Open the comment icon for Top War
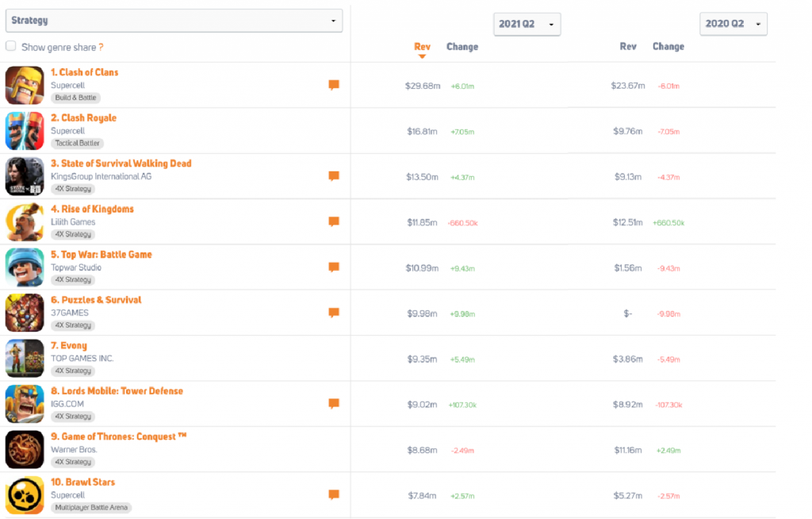The width and height of the screenshot is (812, 519). coord(334,267)
